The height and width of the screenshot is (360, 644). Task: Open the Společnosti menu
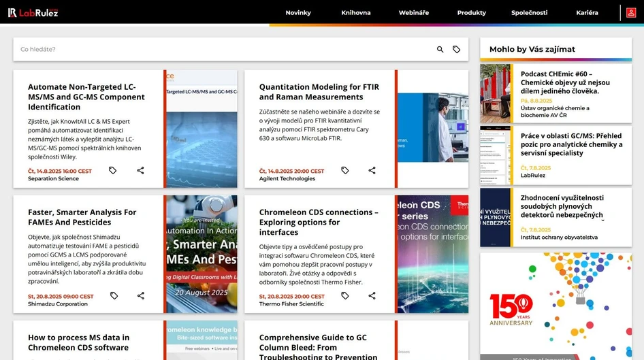click(529, 13)
